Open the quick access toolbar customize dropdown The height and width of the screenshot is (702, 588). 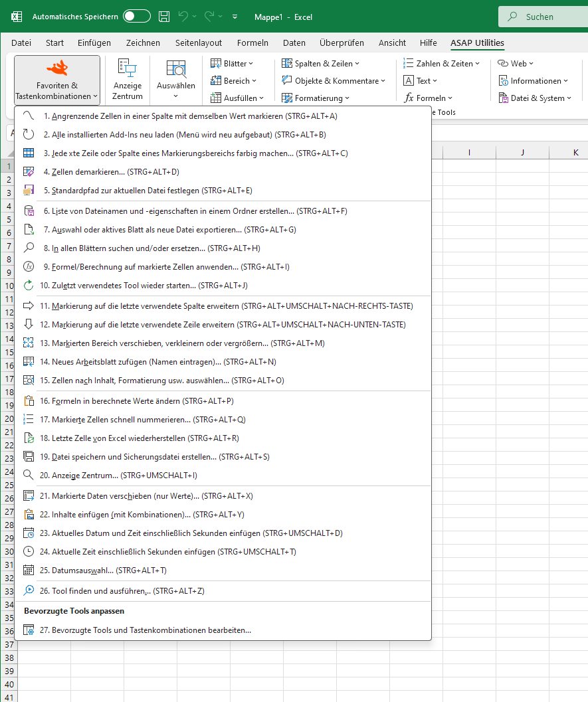click(235, 17)
